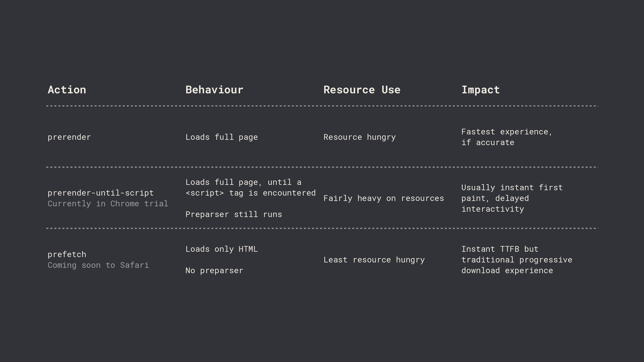Click the Action column header
The image size is (644, 362).
pos(67,90)
